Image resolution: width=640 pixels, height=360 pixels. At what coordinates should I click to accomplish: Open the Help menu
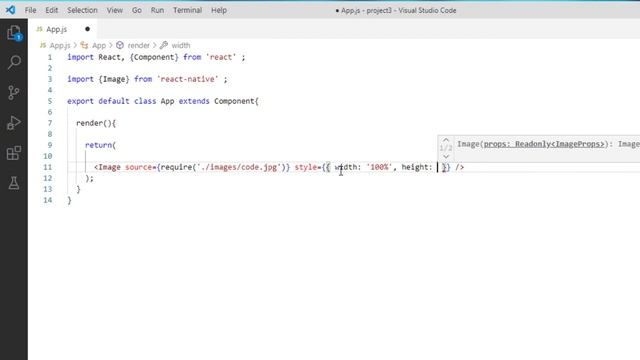click(x=219, y=10)
